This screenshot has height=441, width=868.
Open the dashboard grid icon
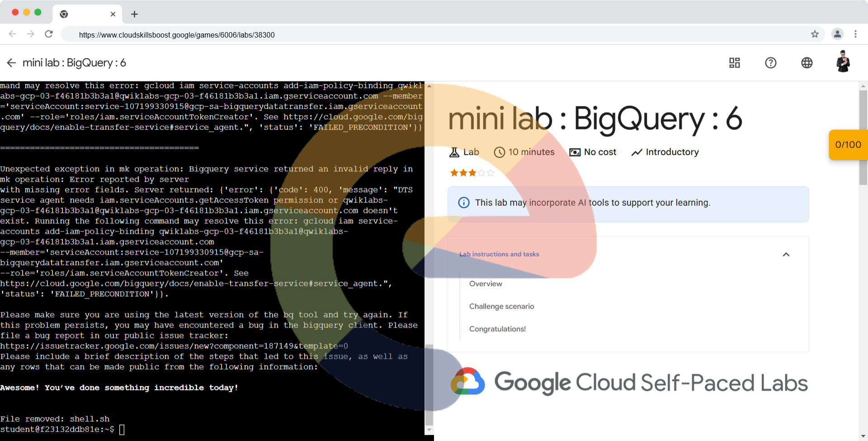coord(734,63)
